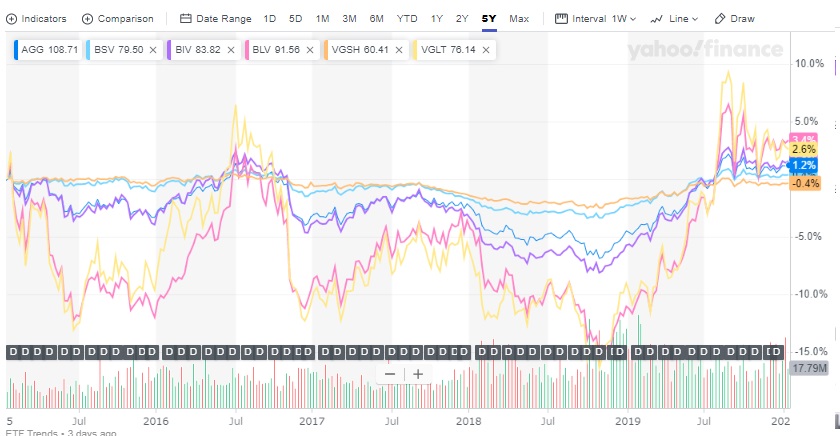Viewport: 840px width, 436px height.
Task: Click the VGLT 76.14 ticker label
Action: point(448,50)
